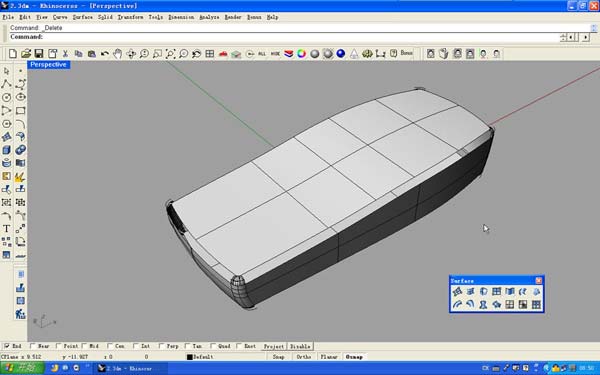Open file with the folder icon
This screenshot has width=600, height=375.
[26, 54]
